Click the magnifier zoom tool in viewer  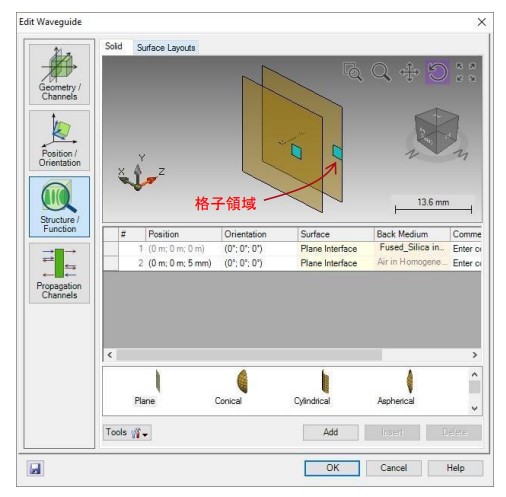[381, 72]
